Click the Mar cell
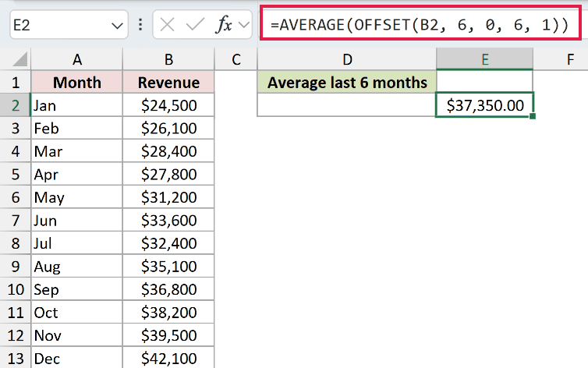 (x=77, y=151)
